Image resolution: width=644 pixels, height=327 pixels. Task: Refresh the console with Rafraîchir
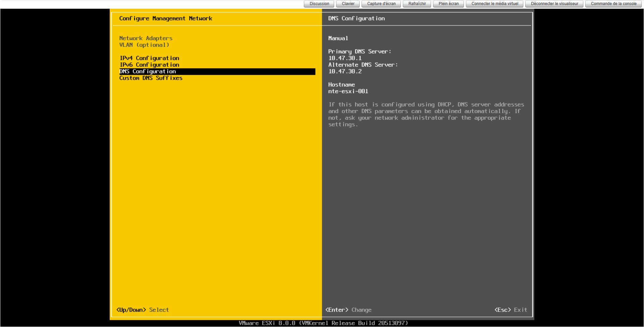417,4
